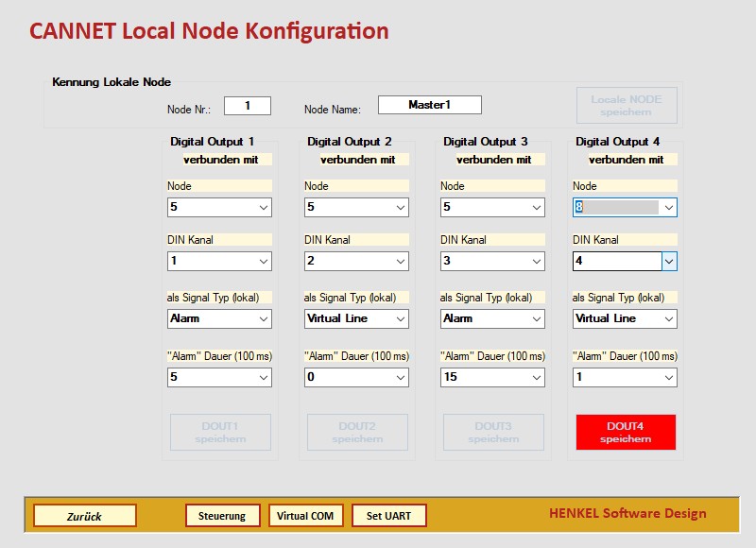Open the Node dropdown under Digital Output 2

pos(354,207)
